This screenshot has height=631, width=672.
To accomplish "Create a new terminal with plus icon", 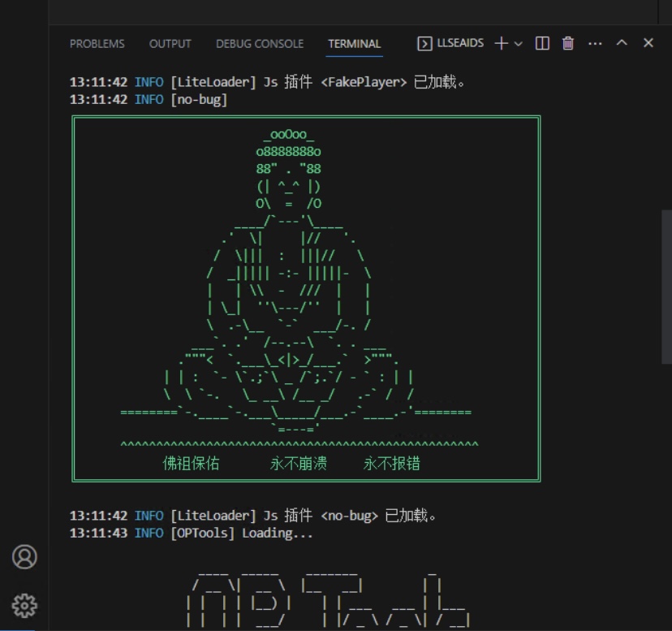I will [501, 43].
